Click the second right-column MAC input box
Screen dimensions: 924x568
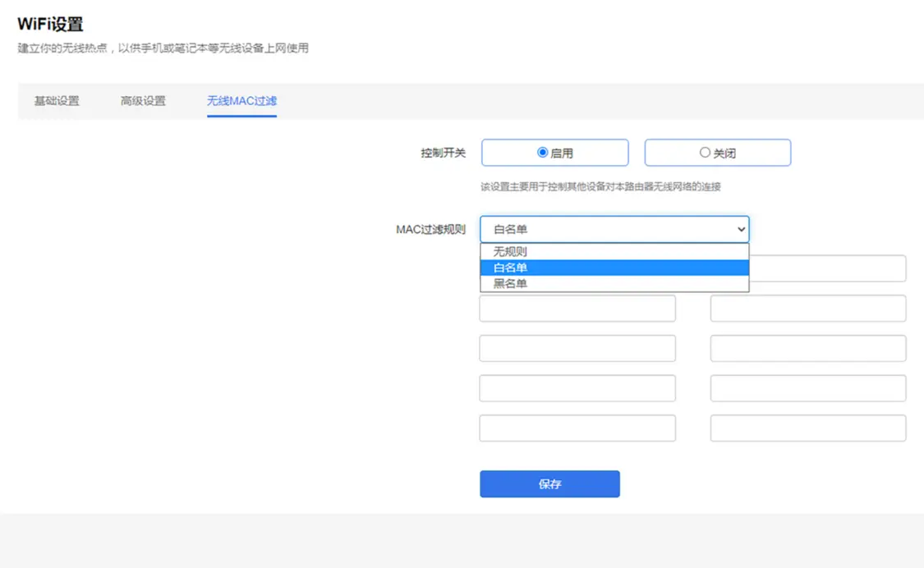tap(808, 308)
